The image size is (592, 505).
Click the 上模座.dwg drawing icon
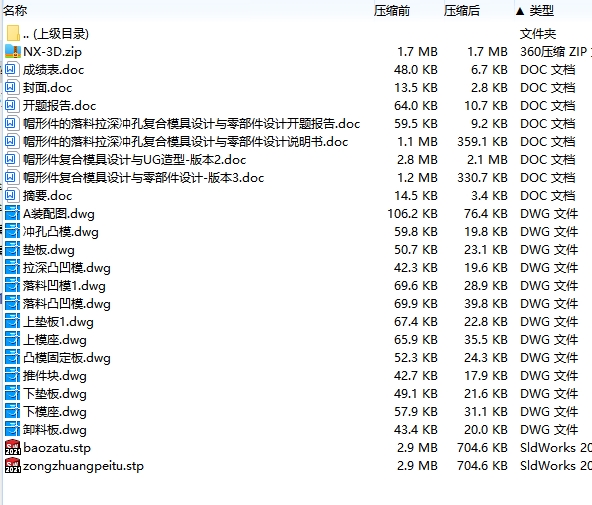click(x=12, y=340)
